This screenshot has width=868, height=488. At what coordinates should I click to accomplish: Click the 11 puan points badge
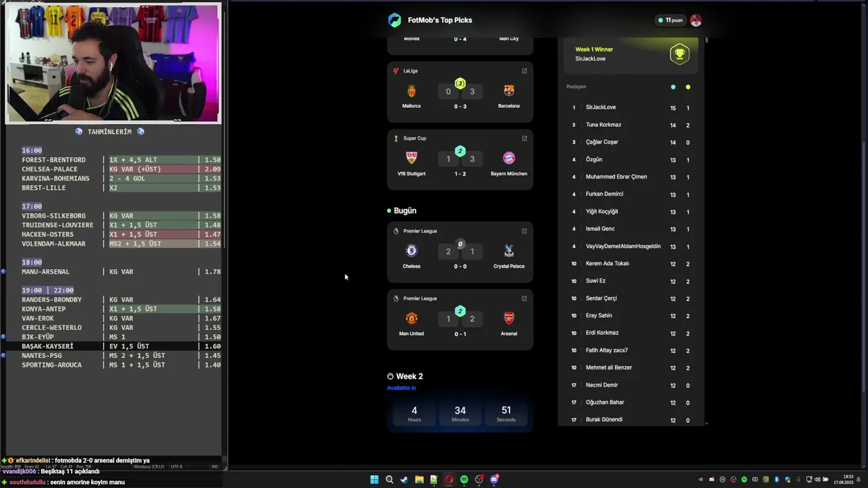(669, 20)
